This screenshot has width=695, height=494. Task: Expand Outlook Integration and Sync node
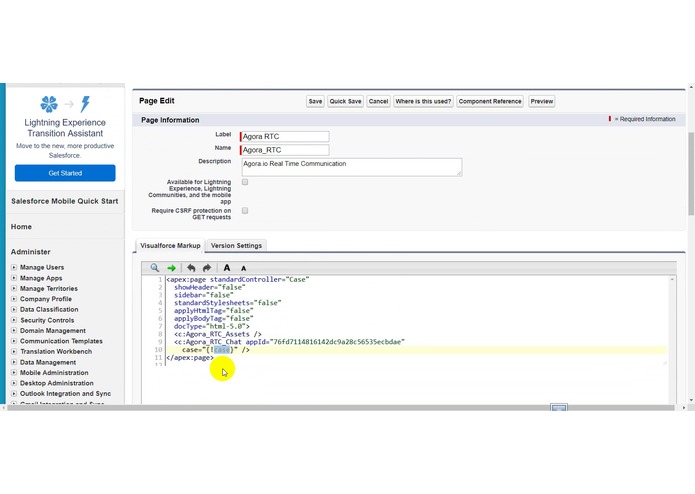tap(14, 393)
